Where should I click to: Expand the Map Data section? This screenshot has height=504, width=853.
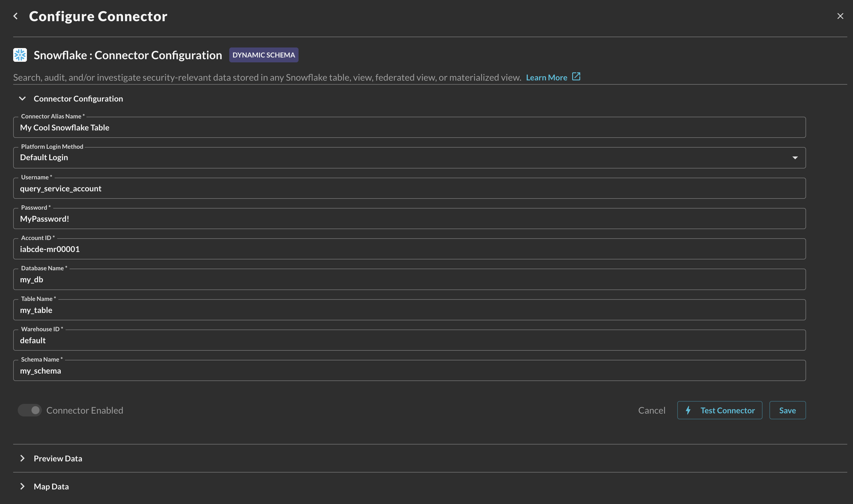coord(22,486)
